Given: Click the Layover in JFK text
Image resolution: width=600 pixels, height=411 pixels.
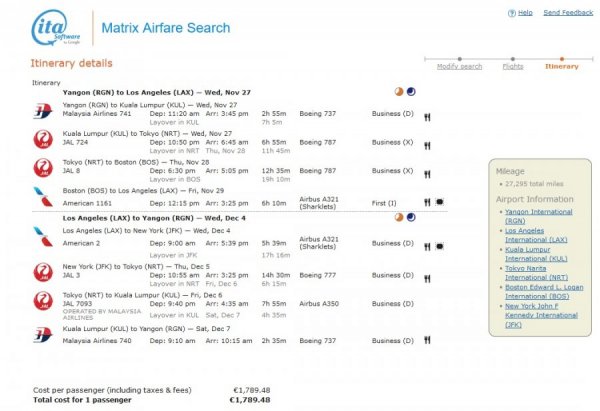Looking at the screenshot, I should click(x=173, y=255).
